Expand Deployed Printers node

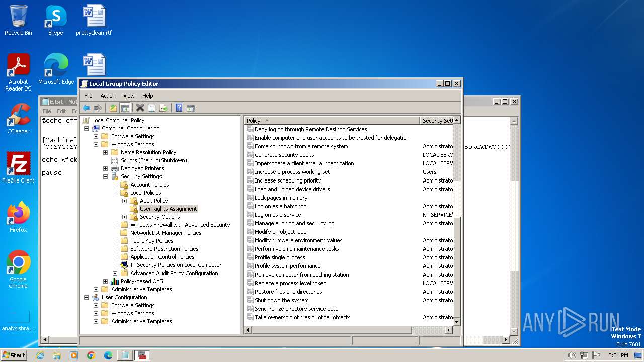[x=105, y=168]
